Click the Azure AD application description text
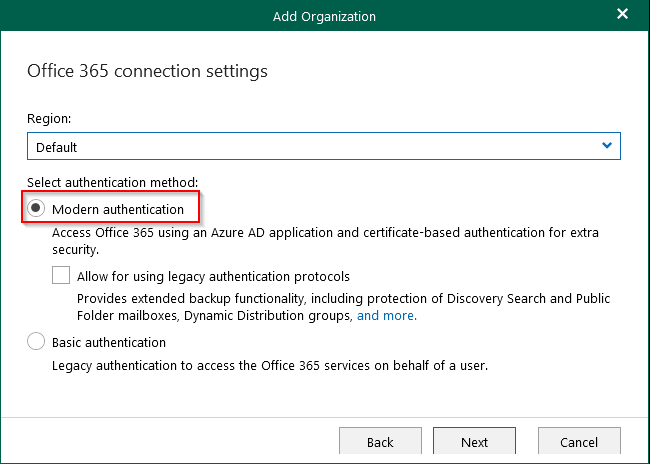The image size is (650, 464). pyautogui.click(x=325, y=241)
